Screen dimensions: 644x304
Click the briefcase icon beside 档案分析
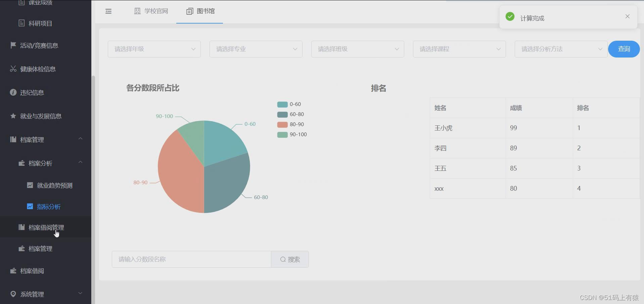click(21, 163)
